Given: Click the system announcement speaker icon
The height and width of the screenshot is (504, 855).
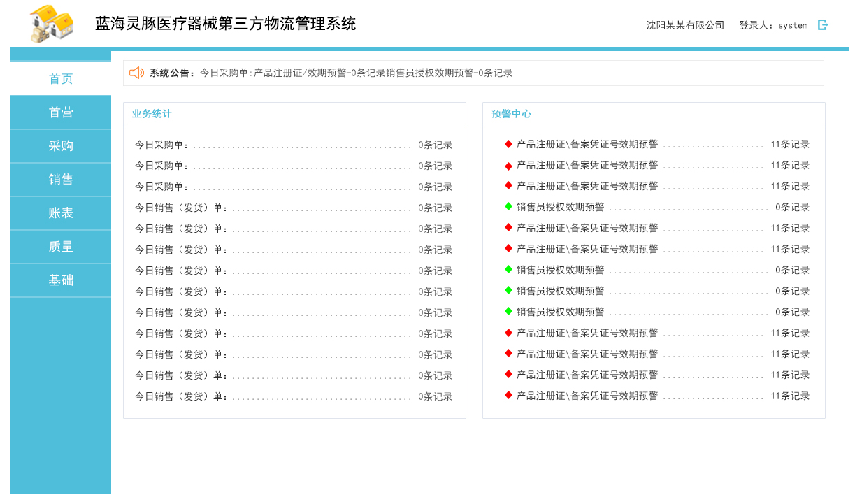Looking at the screenshot, I should pyautogui.click(x=136, y=73).
